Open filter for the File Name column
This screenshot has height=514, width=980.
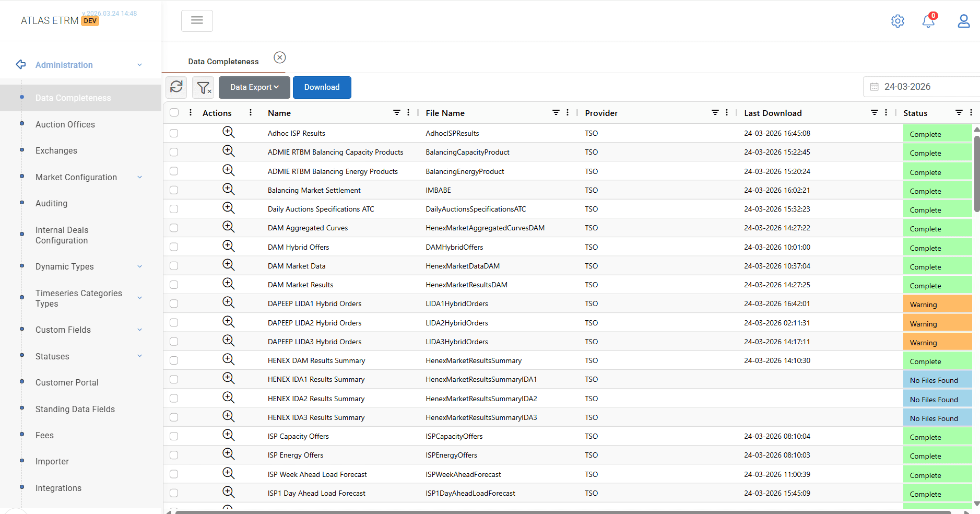click(x=556, y=112)
